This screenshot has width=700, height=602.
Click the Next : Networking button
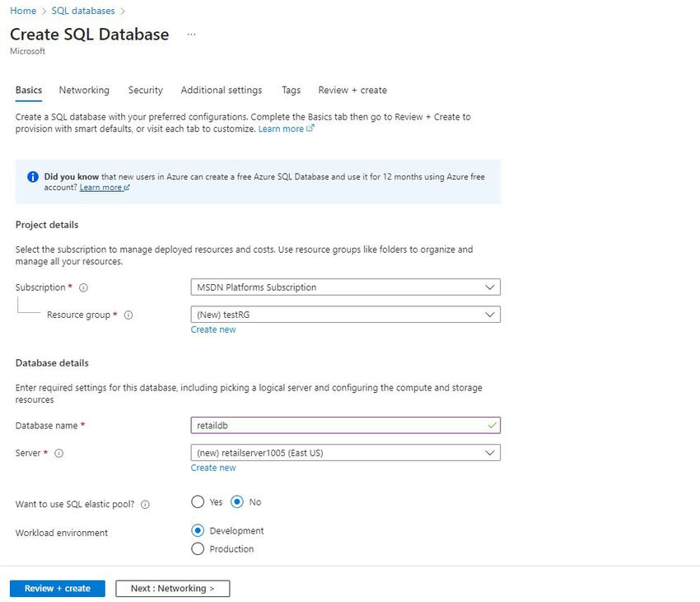tap(172, 589)
